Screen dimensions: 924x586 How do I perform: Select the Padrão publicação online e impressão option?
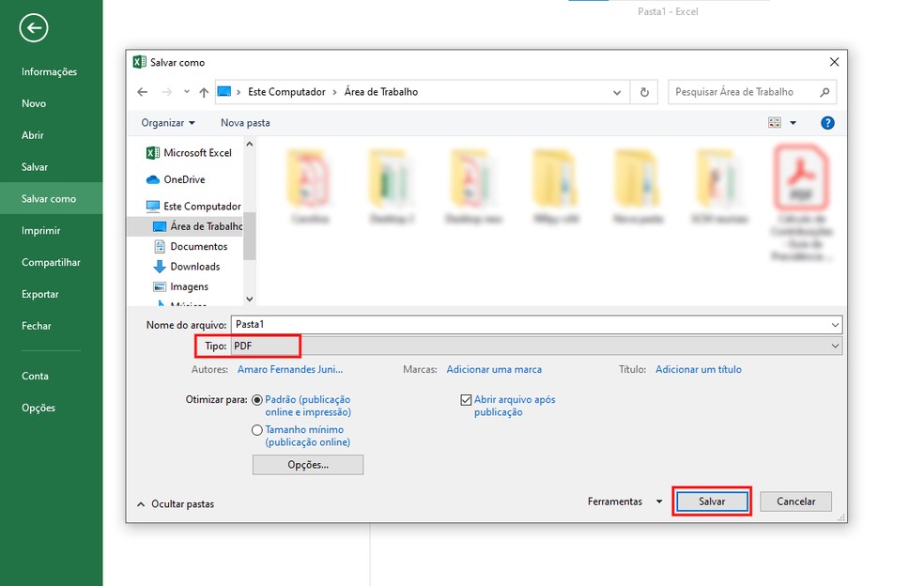pyautogui.click(x=257, y=398)
